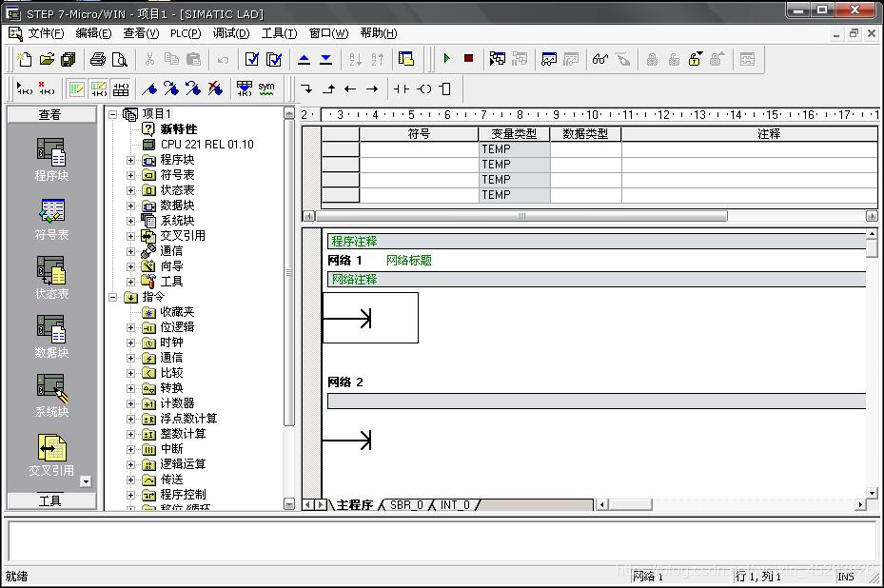Viewport: 884px width, 588px height.
Task: Insert a left line segment
Action: click(350, 88)
